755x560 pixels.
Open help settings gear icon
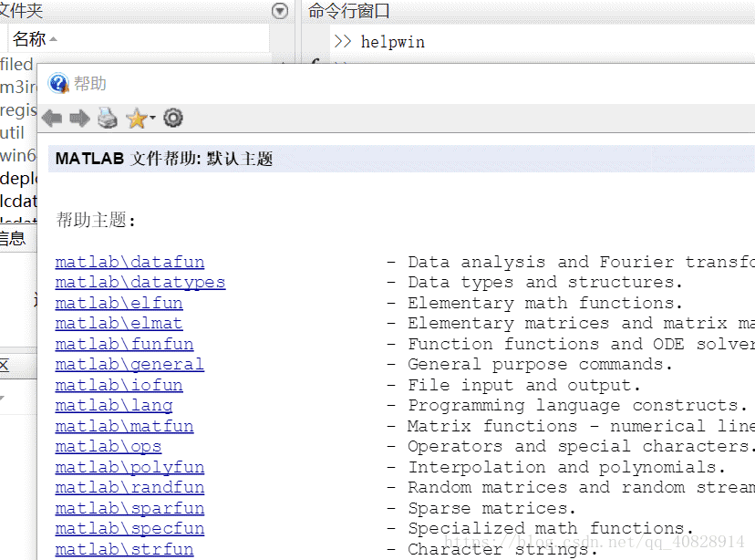click(173, 118)
